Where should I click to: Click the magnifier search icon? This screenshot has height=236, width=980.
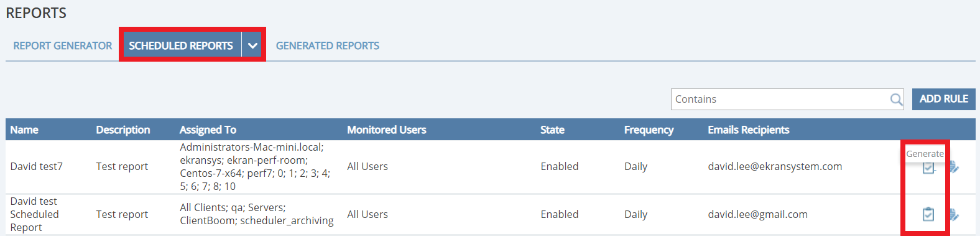[x=896, y=99]
